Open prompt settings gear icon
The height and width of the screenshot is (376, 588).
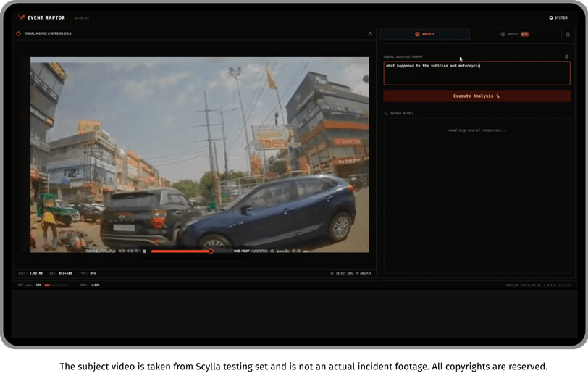coord(566,57)
